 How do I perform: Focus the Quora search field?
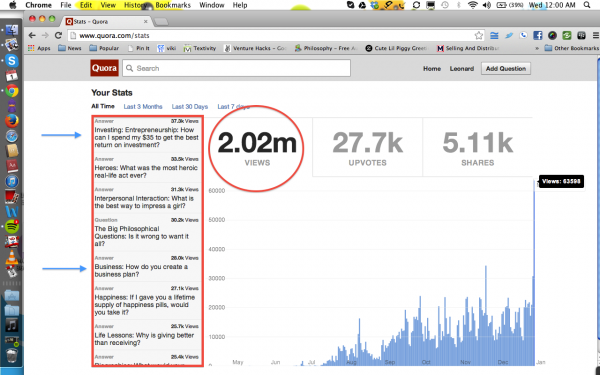click(x=236, y=68)
